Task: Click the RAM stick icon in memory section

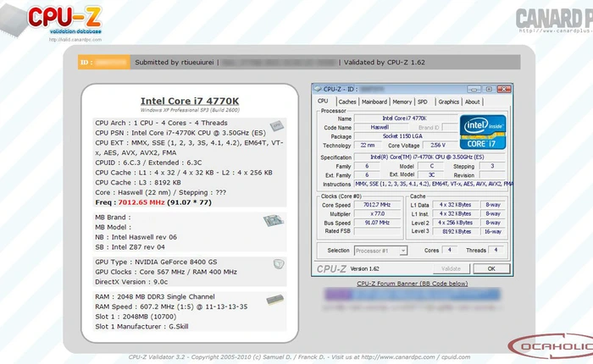Action: [277, 300]
